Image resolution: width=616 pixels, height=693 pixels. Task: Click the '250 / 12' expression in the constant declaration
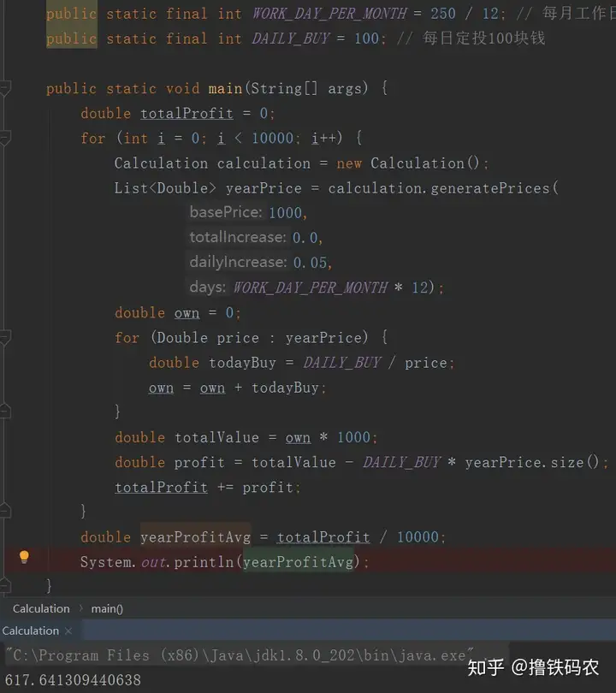click(465, 14)
